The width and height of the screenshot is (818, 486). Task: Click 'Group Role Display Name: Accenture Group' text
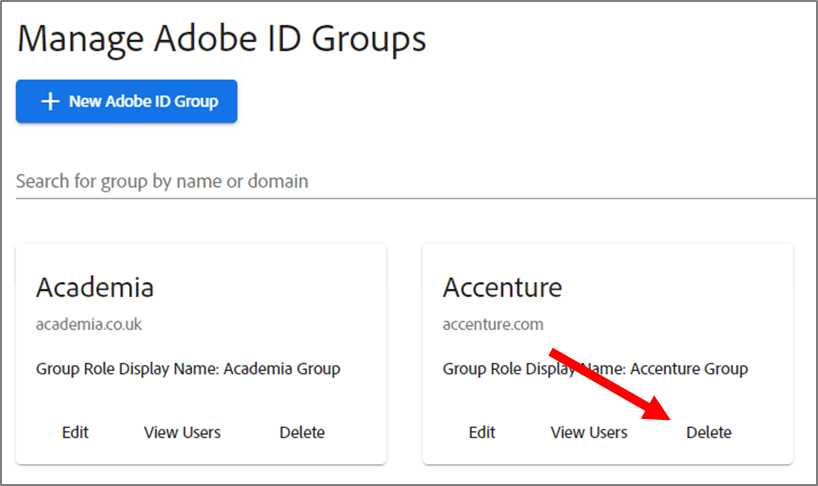pyautogui.click(x=595, y=369)
